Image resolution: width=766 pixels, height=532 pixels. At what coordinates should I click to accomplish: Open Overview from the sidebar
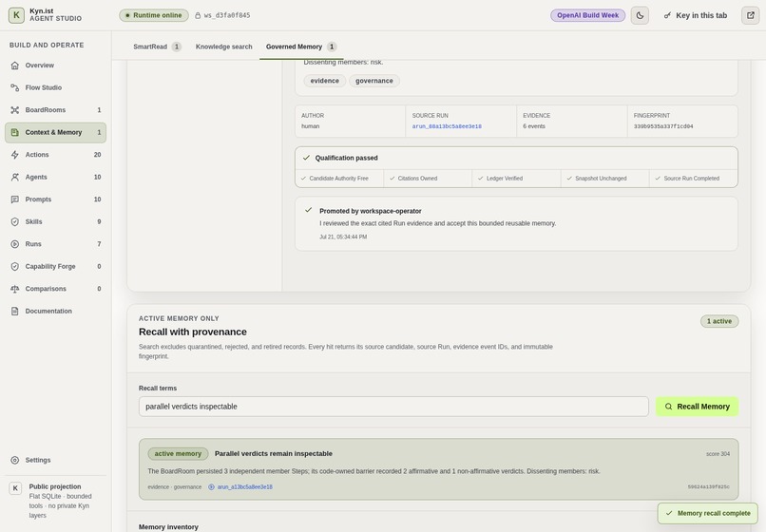(x=55, y=65)
